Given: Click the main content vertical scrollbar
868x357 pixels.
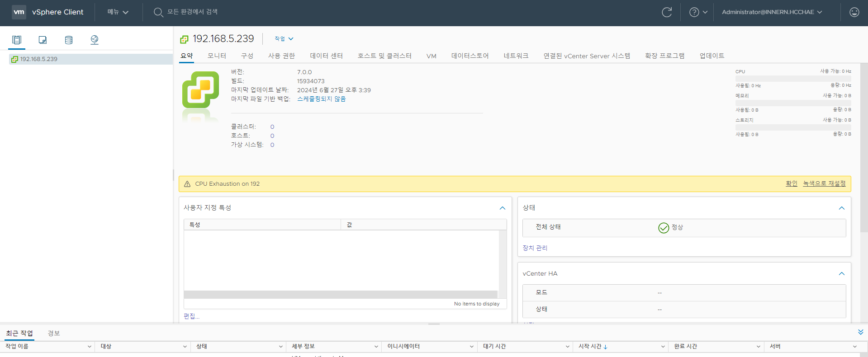Looking at the screenshot, I should click(864, 148).
